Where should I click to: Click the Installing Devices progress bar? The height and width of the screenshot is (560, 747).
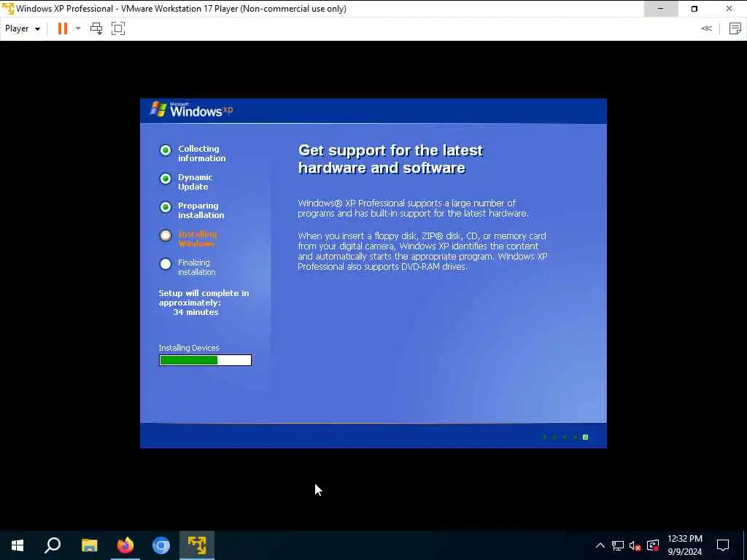(x=205, y=360)
